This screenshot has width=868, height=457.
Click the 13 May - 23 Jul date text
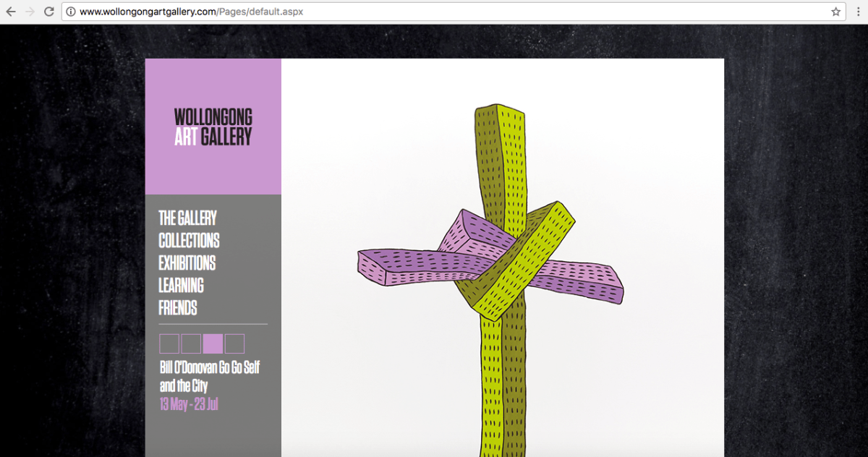[x=189, y=404]
